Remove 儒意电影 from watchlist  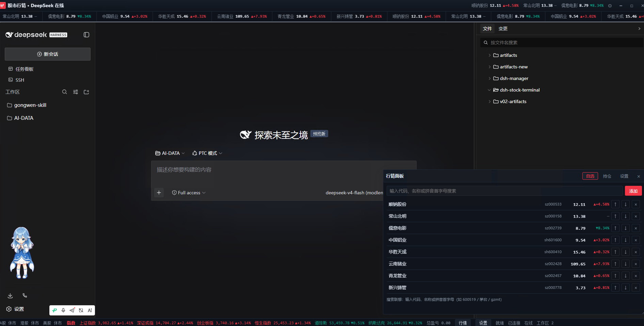636,228
